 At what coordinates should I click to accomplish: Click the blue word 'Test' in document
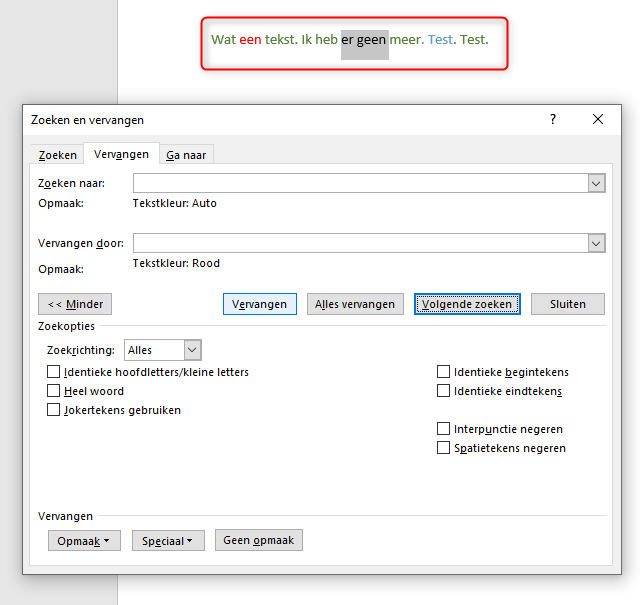click(440, 40)
